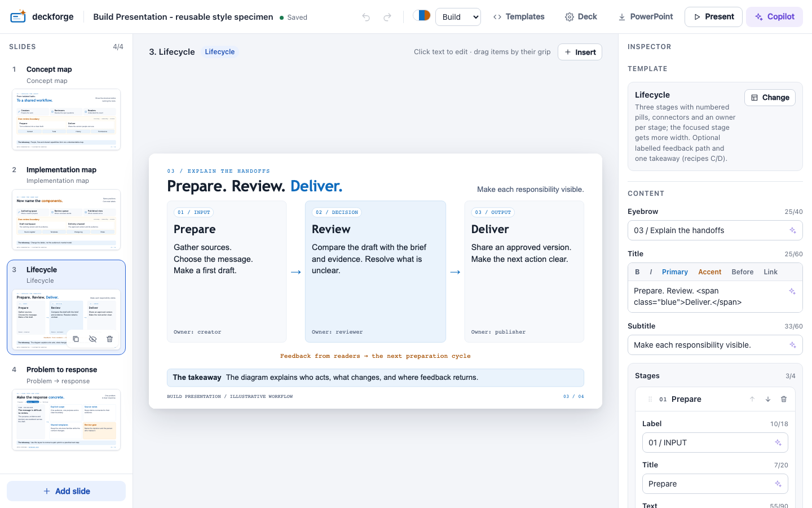Undo the last change
This screenshot has width=812, height=508.
coord(366,17)
